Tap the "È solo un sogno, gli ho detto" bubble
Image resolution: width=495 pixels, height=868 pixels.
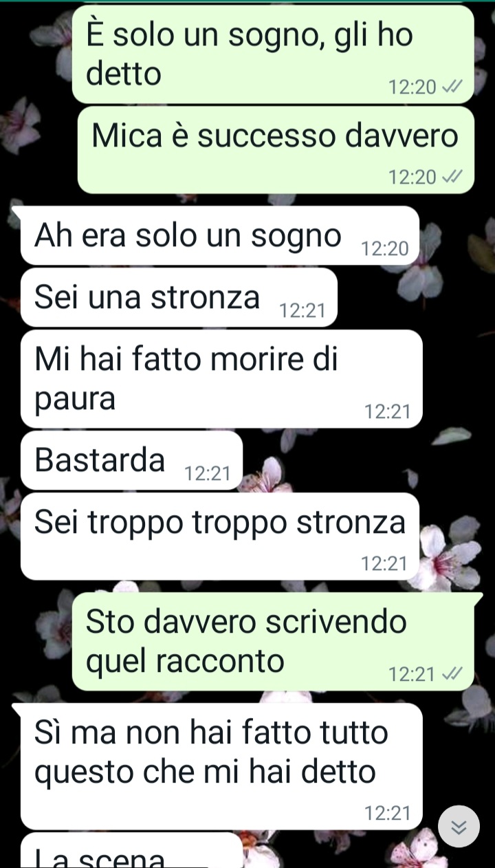273,54
